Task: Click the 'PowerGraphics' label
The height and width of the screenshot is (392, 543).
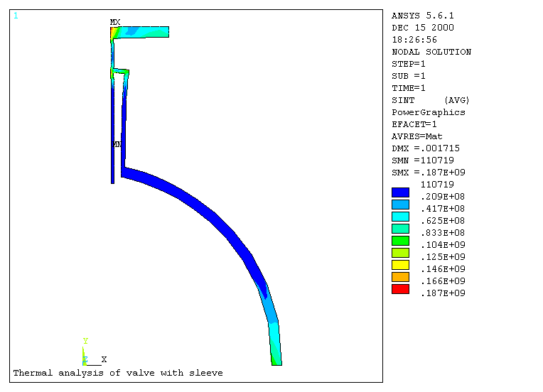Action: click(x=429, y=112)
